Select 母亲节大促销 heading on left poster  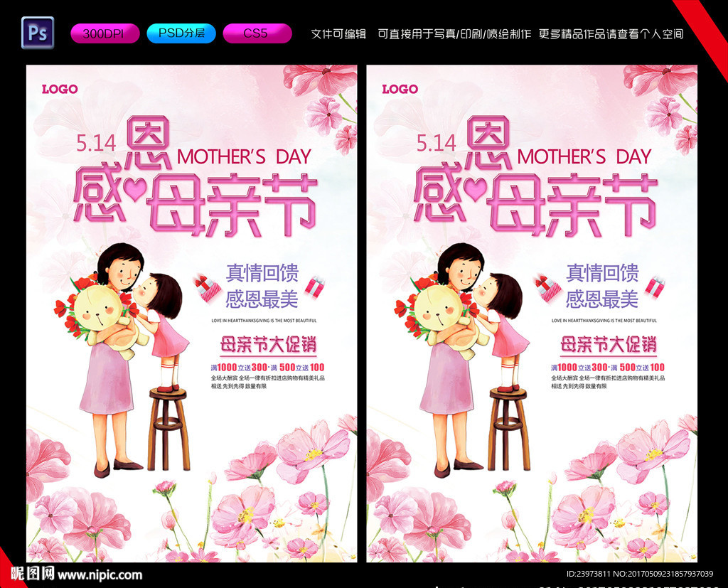[x=268, y=345]
